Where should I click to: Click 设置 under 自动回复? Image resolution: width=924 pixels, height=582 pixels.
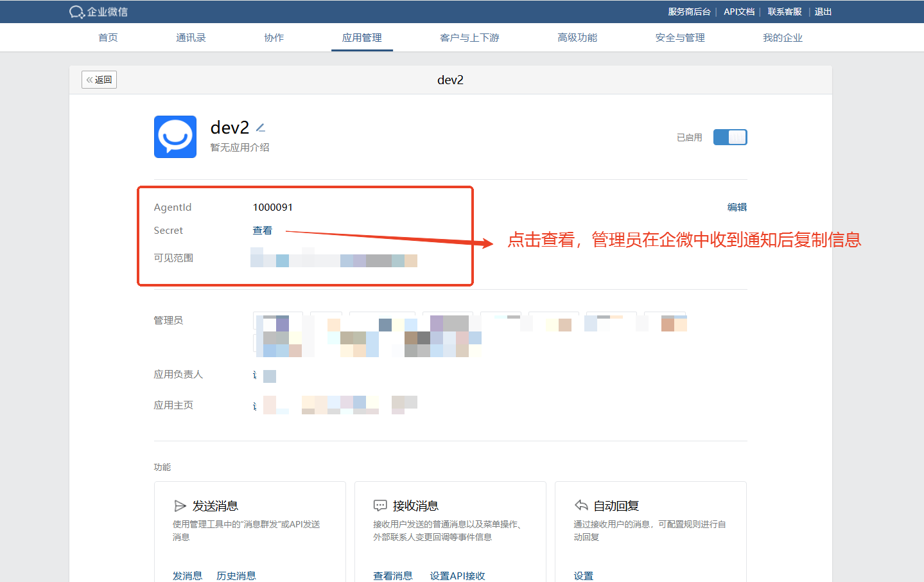click(x=584, y=576)
